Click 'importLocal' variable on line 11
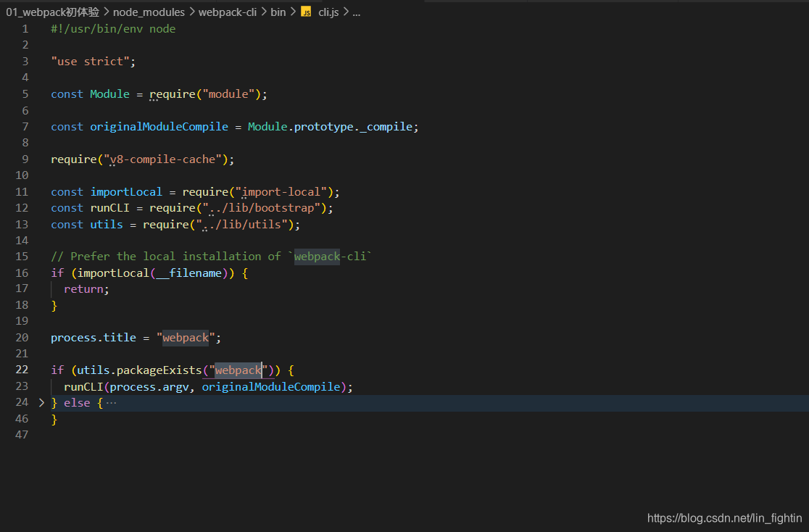This screenshot has width=809, height=532. tap(126, 192)
